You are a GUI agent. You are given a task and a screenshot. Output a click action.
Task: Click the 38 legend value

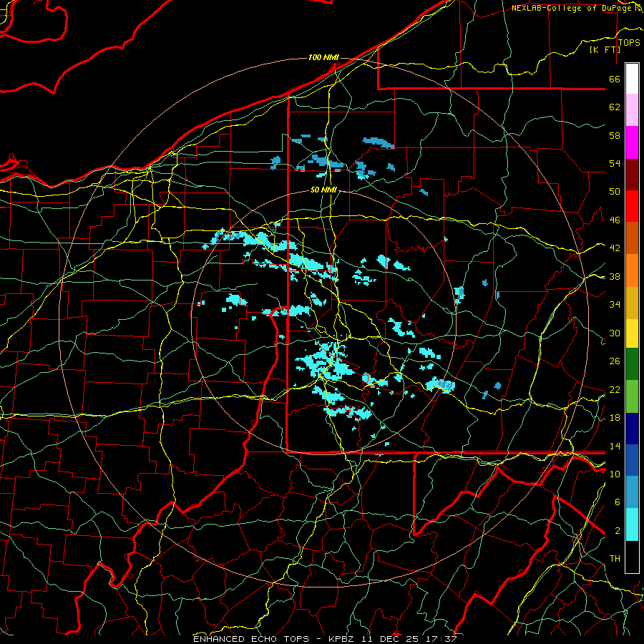[x=615, y=277]
